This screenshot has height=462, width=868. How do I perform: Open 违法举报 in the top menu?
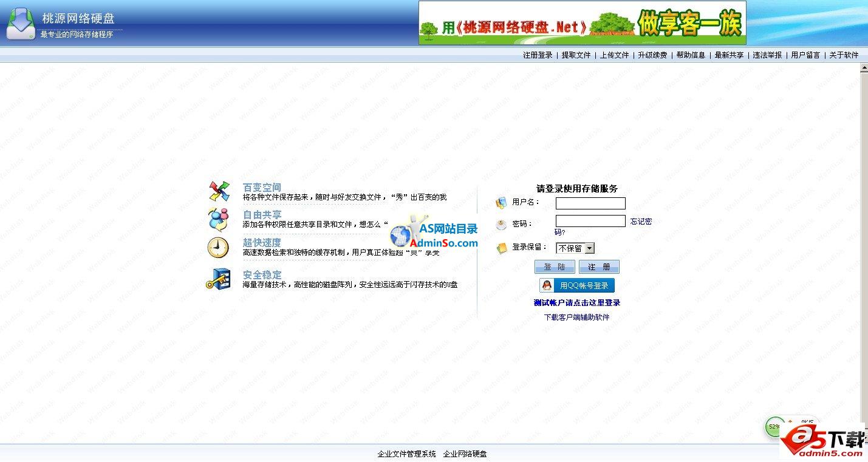[x=767, y=55]
